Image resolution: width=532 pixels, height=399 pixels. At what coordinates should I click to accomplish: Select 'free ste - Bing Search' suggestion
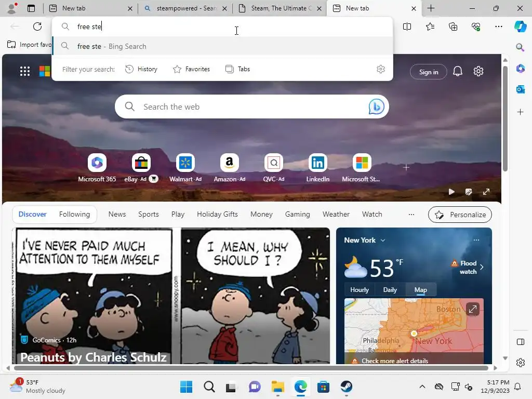[x=223, y=46]
